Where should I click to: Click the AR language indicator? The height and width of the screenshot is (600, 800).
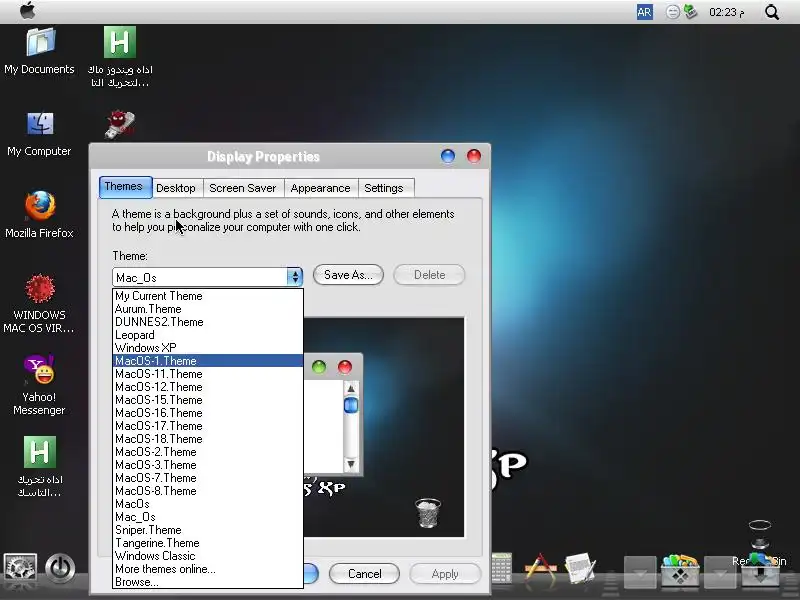click(644, 12)
